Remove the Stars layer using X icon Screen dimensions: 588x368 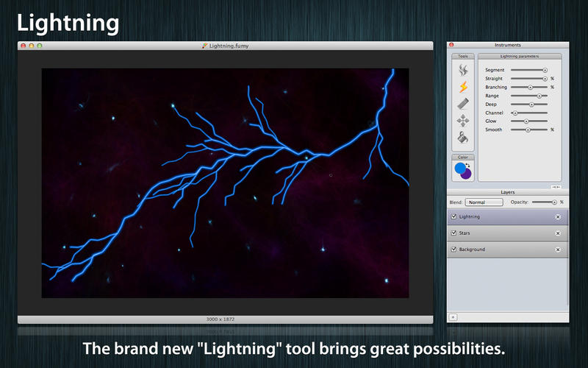[x=557, y=233]
